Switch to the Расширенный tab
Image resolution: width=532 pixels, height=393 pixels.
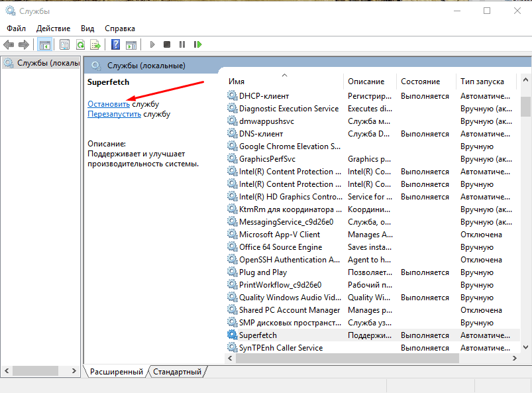click(117, 372)
